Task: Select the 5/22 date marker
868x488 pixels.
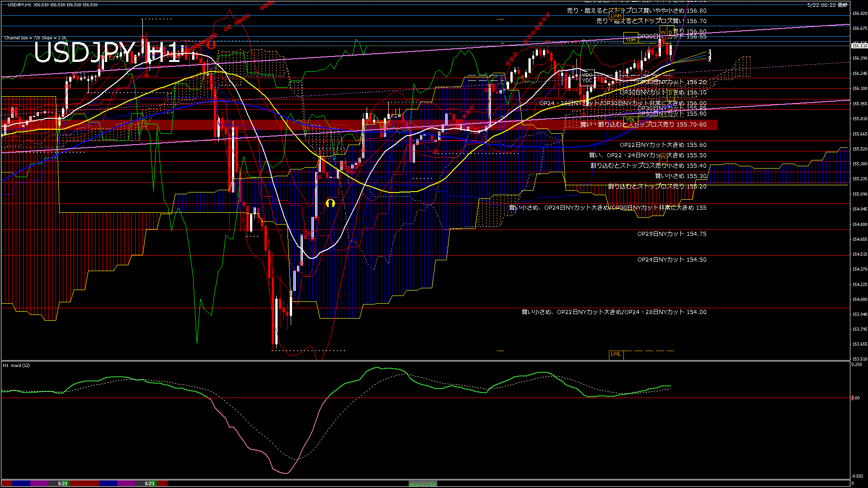Action: [63, 483]
